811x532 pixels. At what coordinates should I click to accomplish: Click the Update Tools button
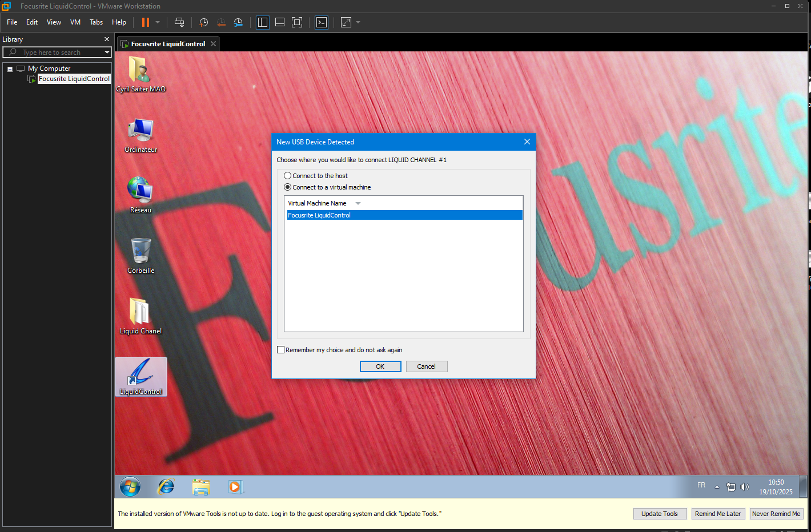pyautogui.click(x=659, y=514)
